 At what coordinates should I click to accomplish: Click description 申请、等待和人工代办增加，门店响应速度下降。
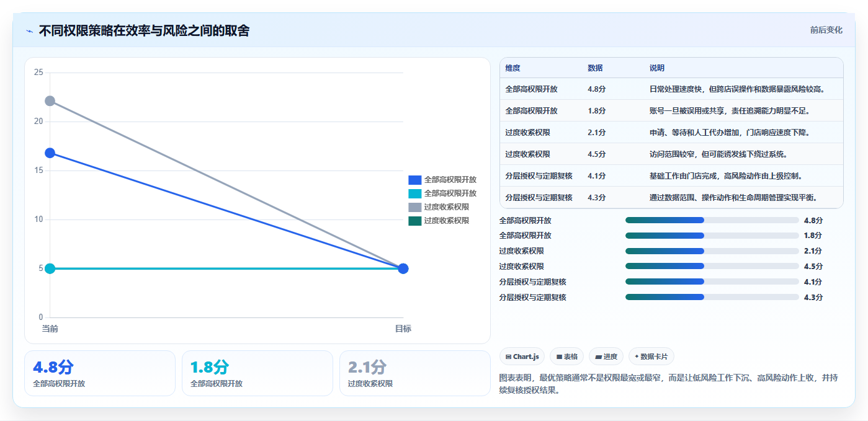tap(730, 133)
